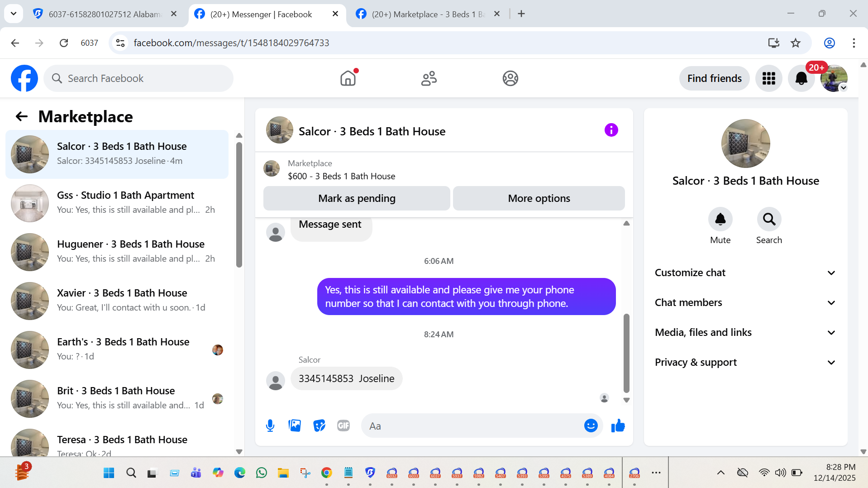This screenshot has height=488, width=868.
Task: Record a voice clip with microphone icon
Action: click(270, 426)
